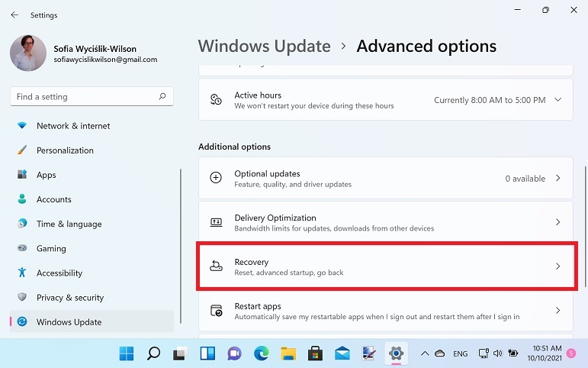Viewport: 588px width, 368px height.
Task: Click the volume icon in system tray
Action: point(497,353)
